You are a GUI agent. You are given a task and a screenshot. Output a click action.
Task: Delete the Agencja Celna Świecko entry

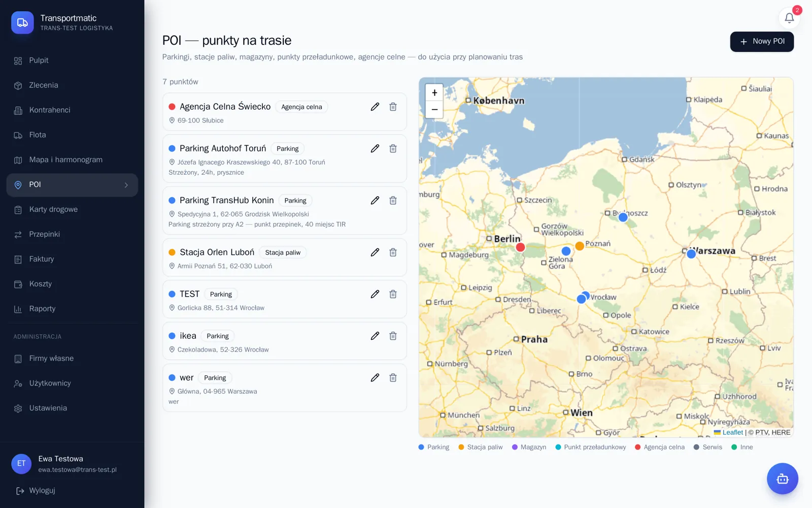click(393, 107)
